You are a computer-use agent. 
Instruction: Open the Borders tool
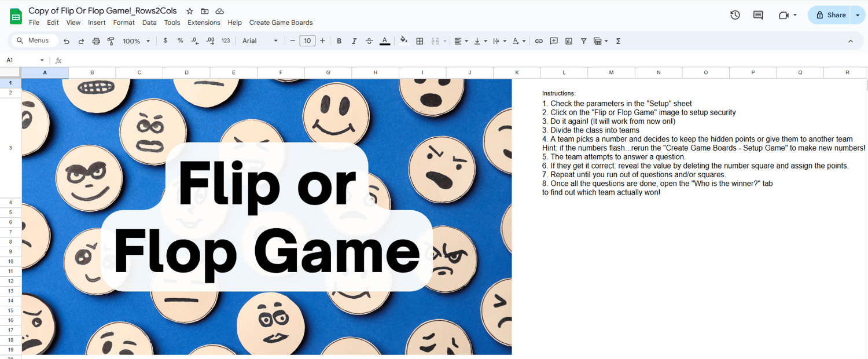[420, 41]
